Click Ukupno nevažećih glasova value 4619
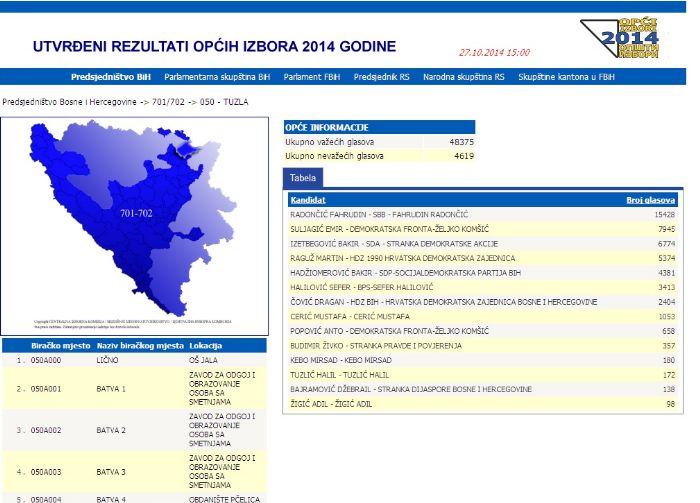The height and width of the screenshot is (503, 700). coord(464,156)
